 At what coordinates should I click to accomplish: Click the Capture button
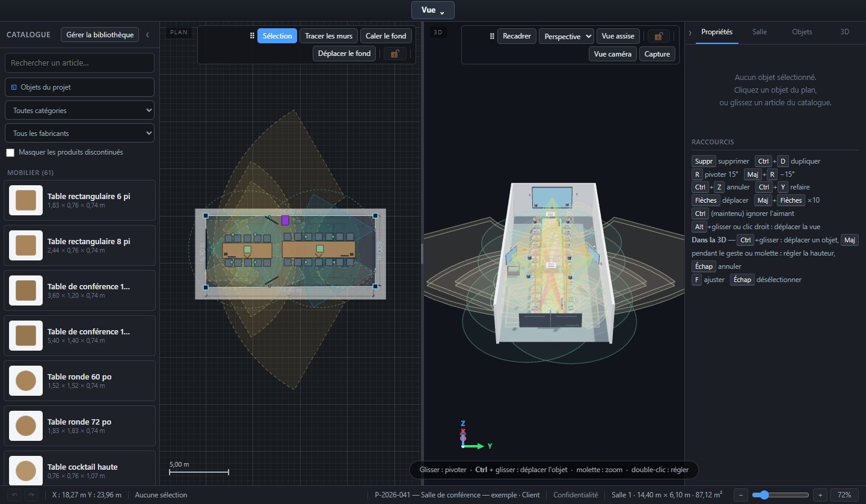(657, 54)
